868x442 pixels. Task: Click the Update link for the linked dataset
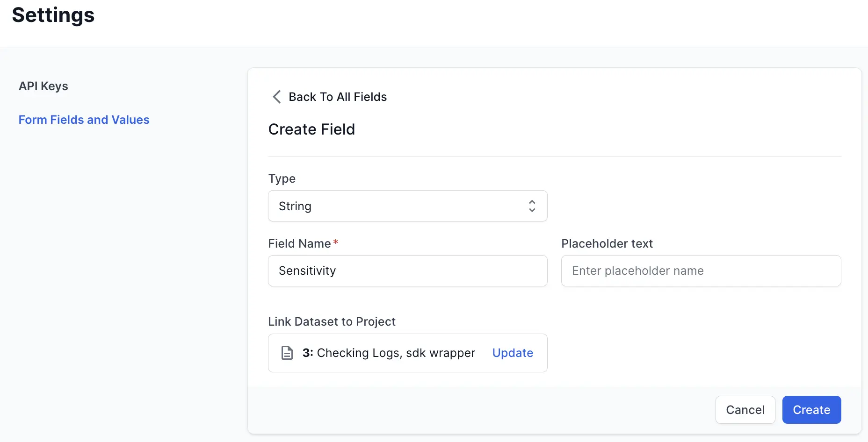pyautogui.click(x=513, y=353)
